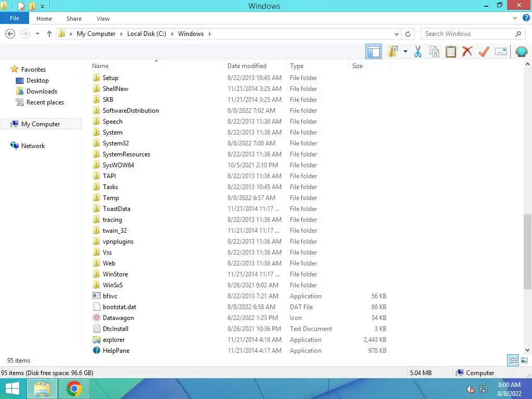Open Recent locations dropdown arrow

[x=37, y=34]
